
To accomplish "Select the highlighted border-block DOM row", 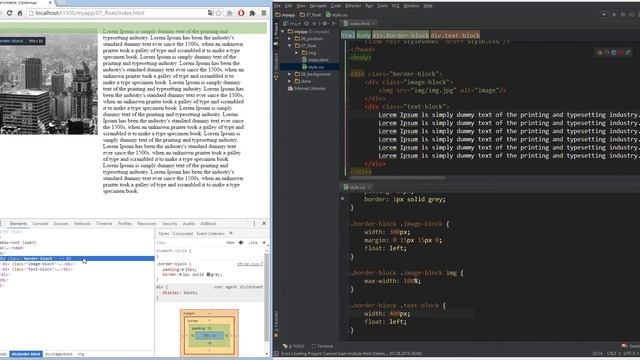I will (77, 258).
